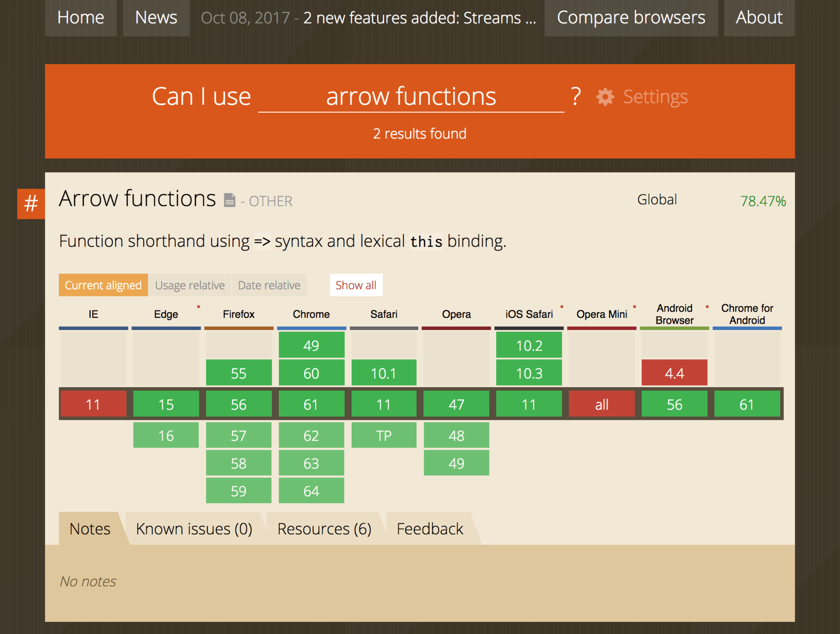Viewport: 840px width, 634px height.
Task: Click the Android Browser 56 cell
Action: [675, 404]
